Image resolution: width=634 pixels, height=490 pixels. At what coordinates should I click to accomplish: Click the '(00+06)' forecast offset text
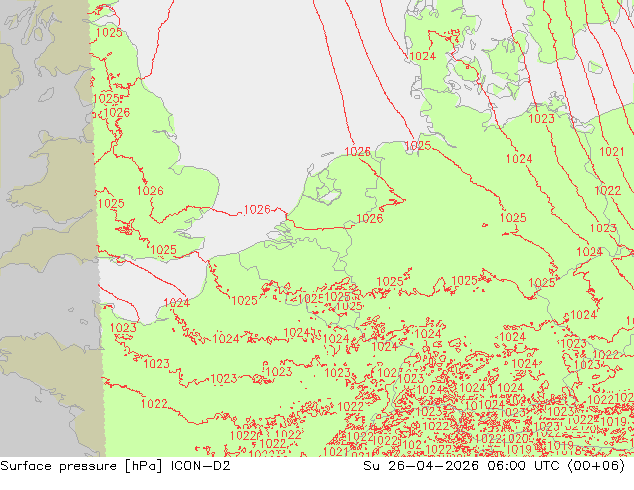(596, 466)
